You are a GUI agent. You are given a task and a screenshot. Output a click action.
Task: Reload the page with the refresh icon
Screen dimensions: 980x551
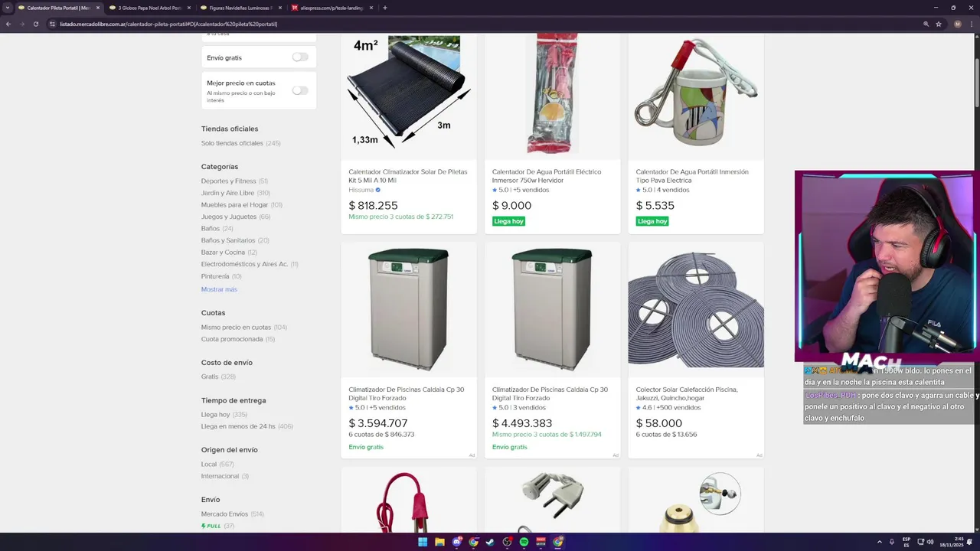[36, 24]
